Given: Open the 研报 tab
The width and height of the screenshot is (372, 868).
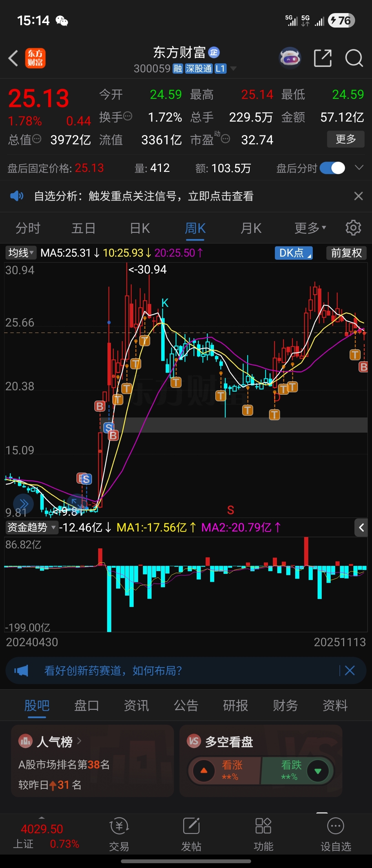Looking at the screenshot, I should (236, 706).
